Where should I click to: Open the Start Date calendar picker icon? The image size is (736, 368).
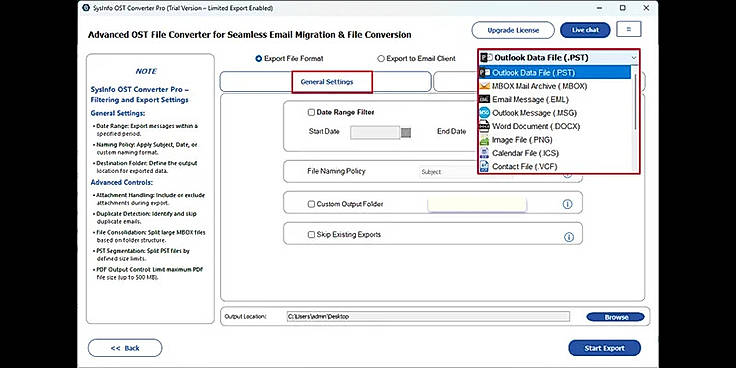pyautogui.click(x=406, y=133)
